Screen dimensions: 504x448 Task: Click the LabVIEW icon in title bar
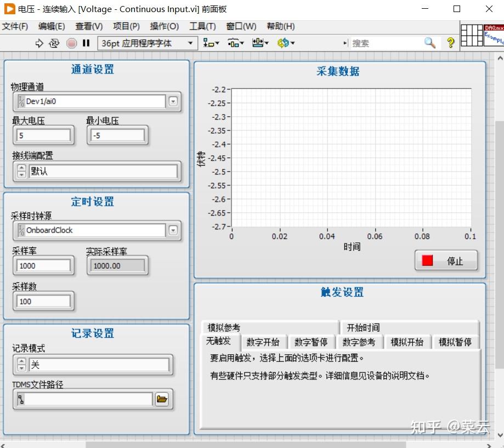[9, 9]
